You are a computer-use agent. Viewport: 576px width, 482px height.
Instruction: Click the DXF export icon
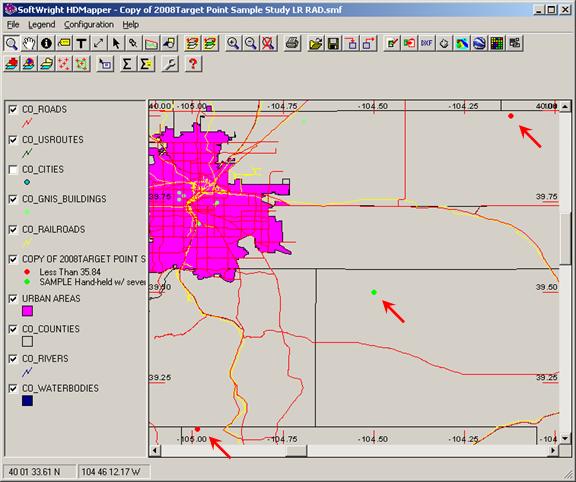pos(426,43)
